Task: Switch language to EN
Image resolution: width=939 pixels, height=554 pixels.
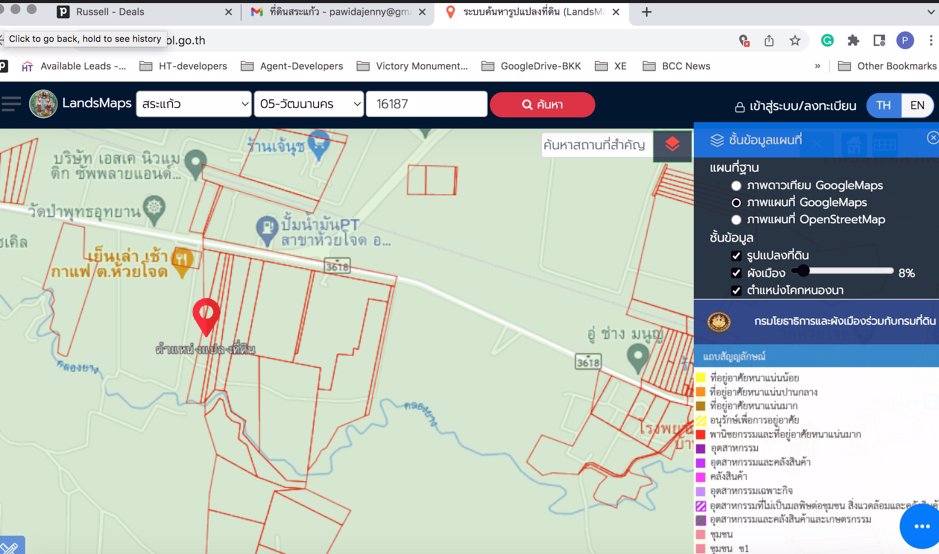Action: tap(914, 106)
